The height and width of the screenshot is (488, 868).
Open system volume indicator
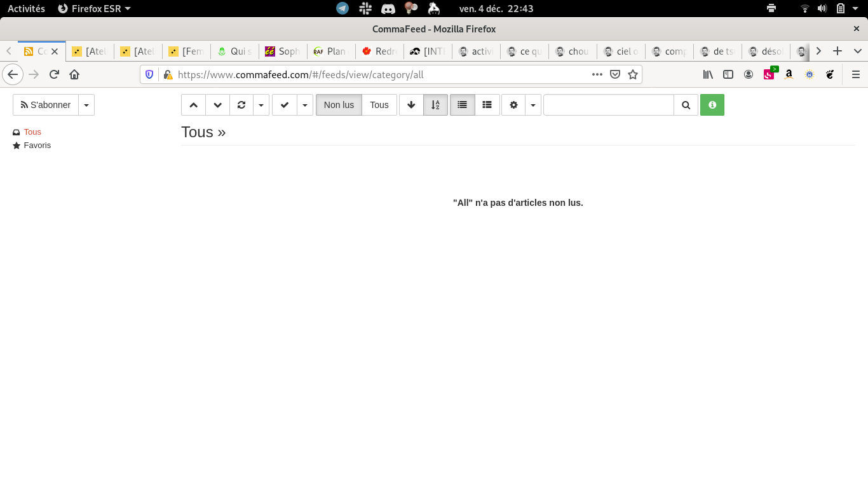[x=822, y=8]
